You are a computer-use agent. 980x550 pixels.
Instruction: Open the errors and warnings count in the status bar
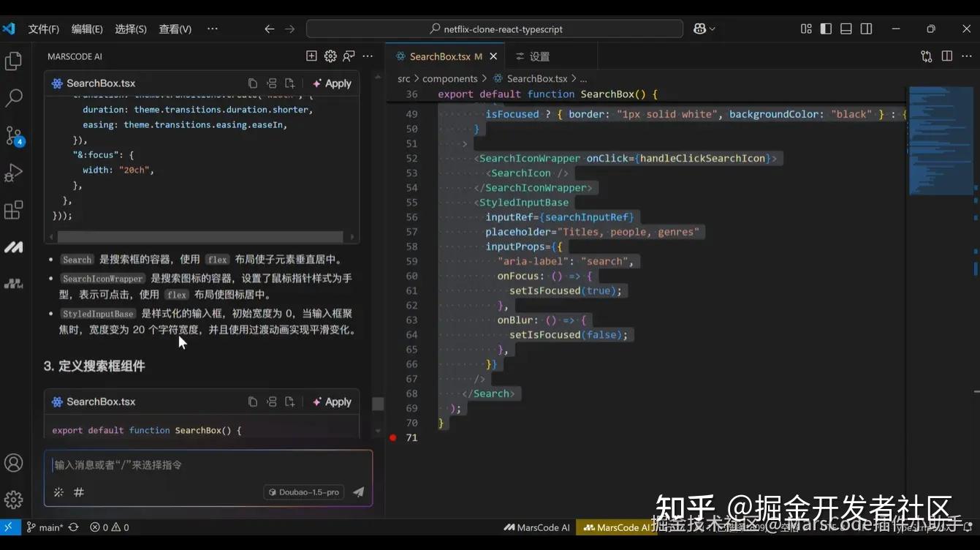[x=110, y=527]
